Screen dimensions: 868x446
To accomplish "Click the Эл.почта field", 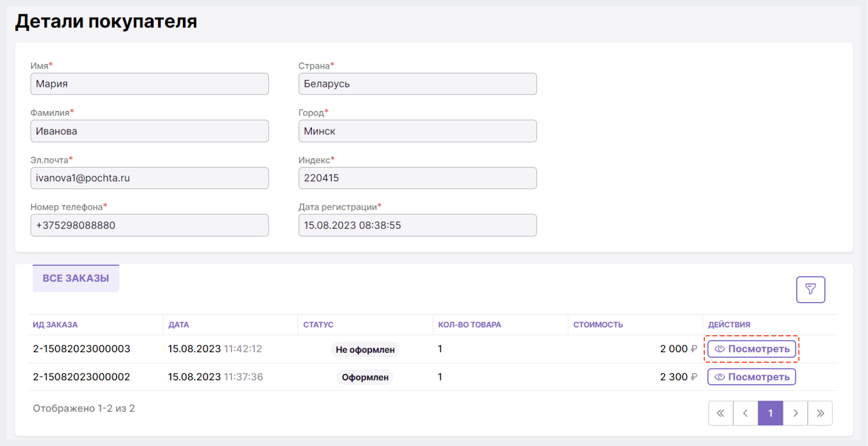I will point(150,178).
